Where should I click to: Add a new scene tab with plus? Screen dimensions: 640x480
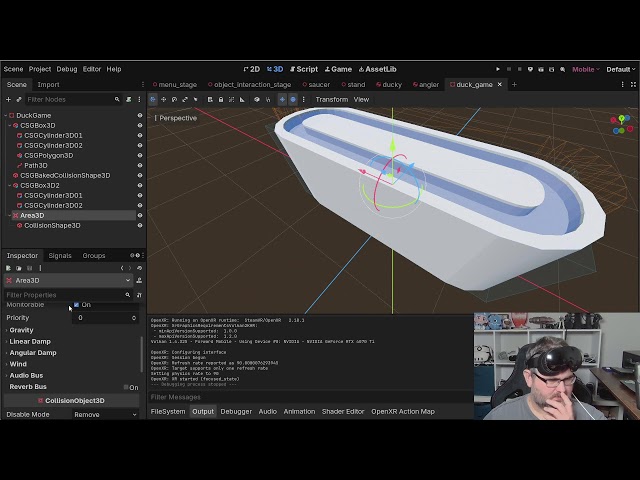(x=514, y=84)
